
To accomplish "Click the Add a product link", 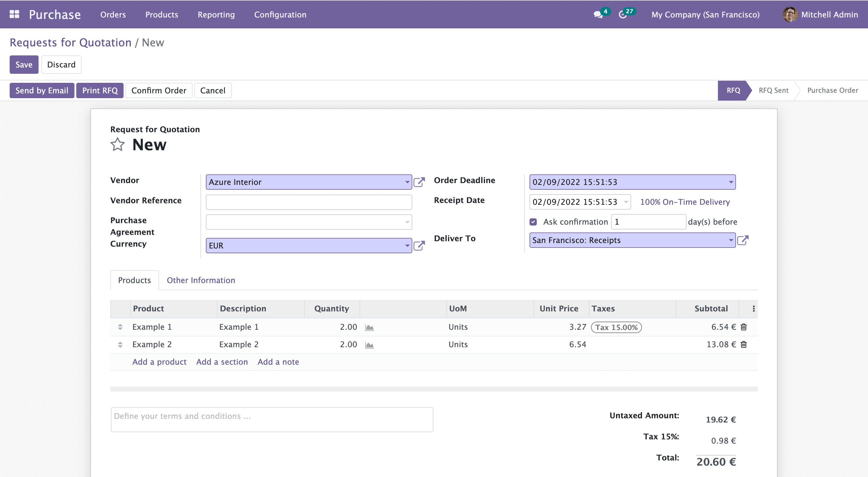I will tap(159, 362).
